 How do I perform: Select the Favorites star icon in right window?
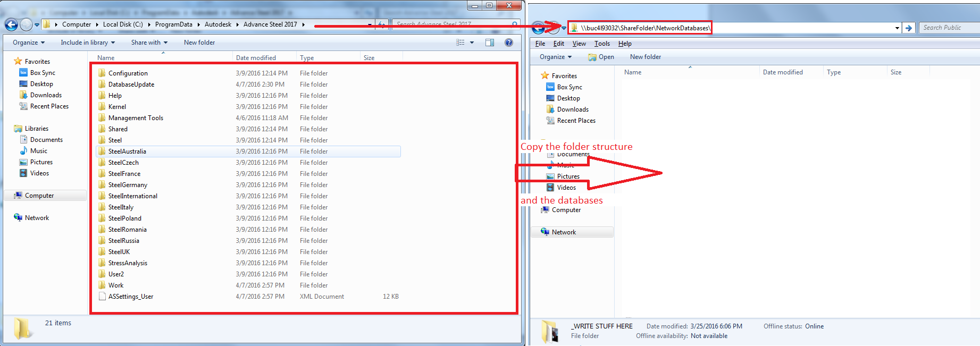(545, 76)
